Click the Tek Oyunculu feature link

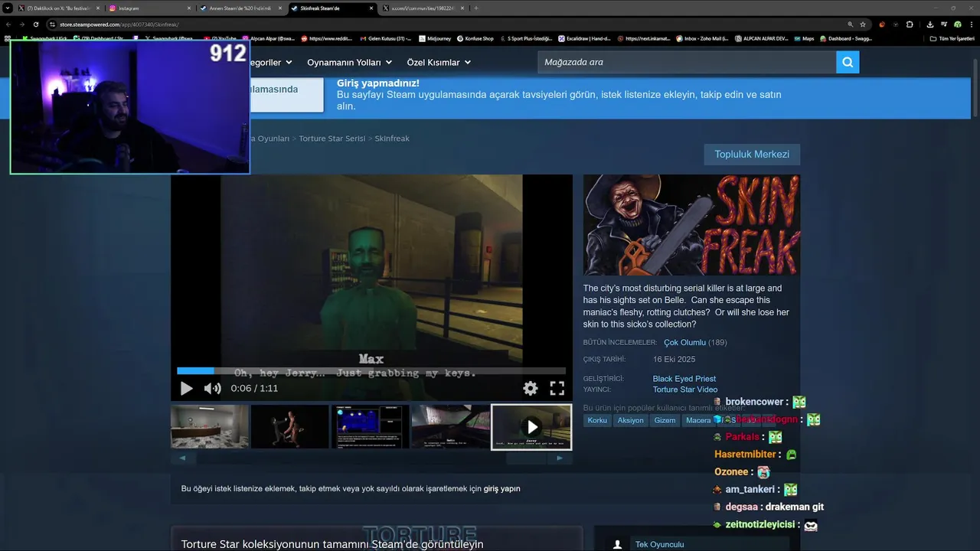click(659, 544)
